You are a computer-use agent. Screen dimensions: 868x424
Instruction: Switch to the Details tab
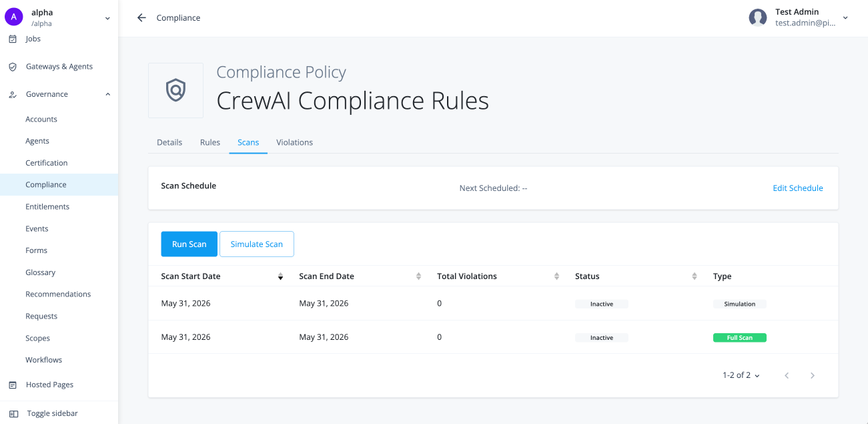[x=169, y=143]
